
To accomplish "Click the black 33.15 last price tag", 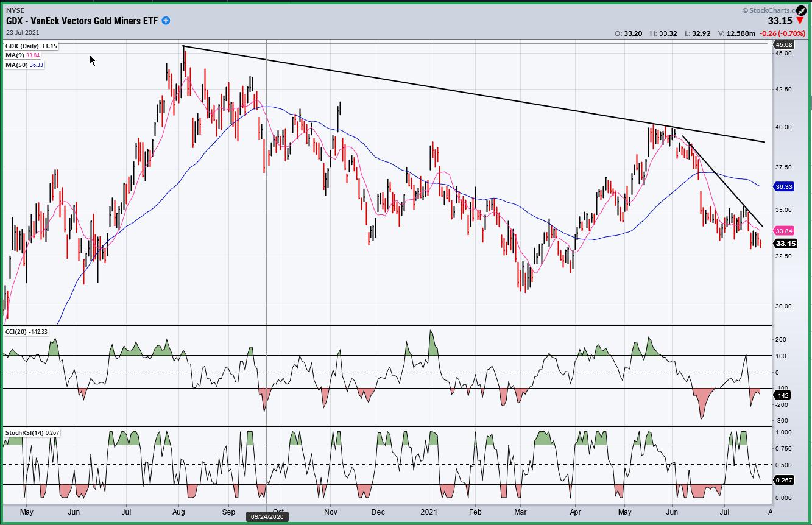I will click(x=785, y=244).
